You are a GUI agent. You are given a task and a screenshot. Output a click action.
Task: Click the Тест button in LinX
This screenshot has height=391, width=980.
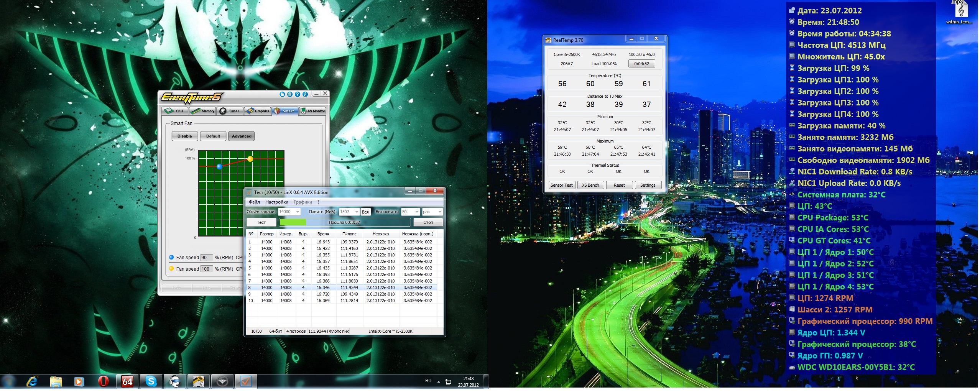click(x=261, y=222)
